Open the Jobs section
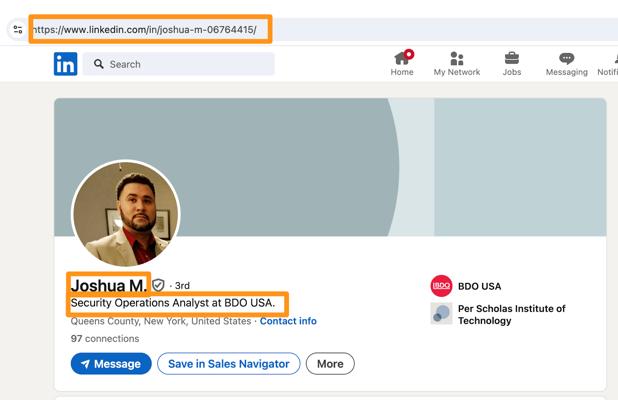 [512, 64]
